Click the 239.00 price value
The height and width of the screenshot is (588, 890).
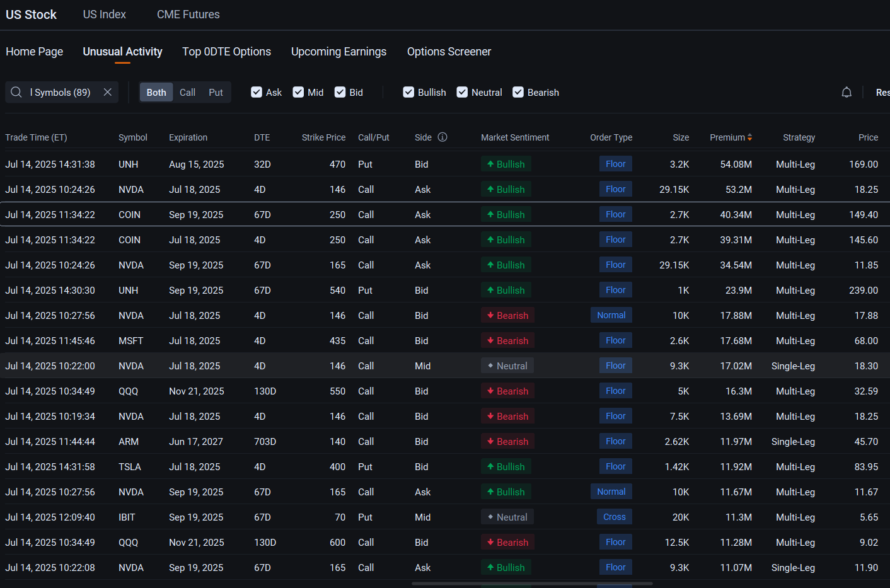point(864,291)
